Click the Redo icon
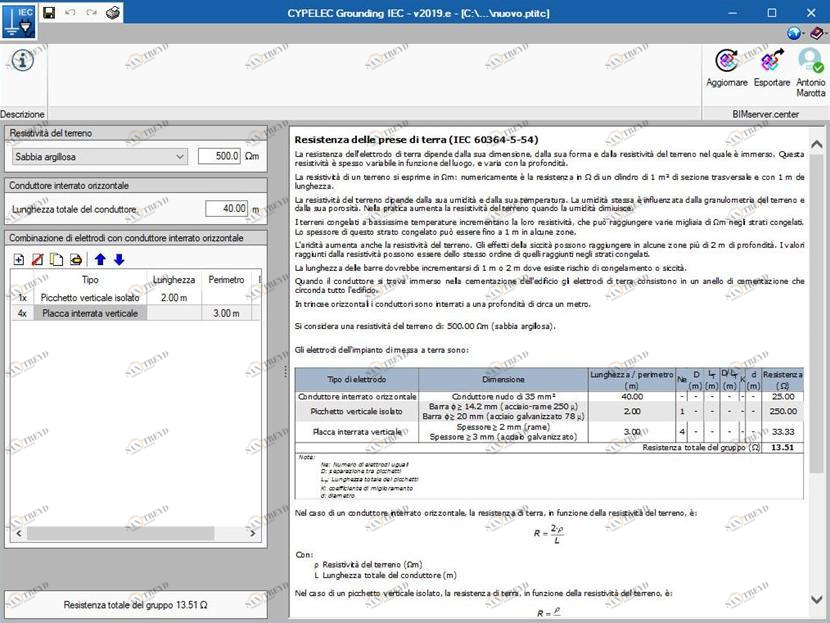 coord(90,13)
